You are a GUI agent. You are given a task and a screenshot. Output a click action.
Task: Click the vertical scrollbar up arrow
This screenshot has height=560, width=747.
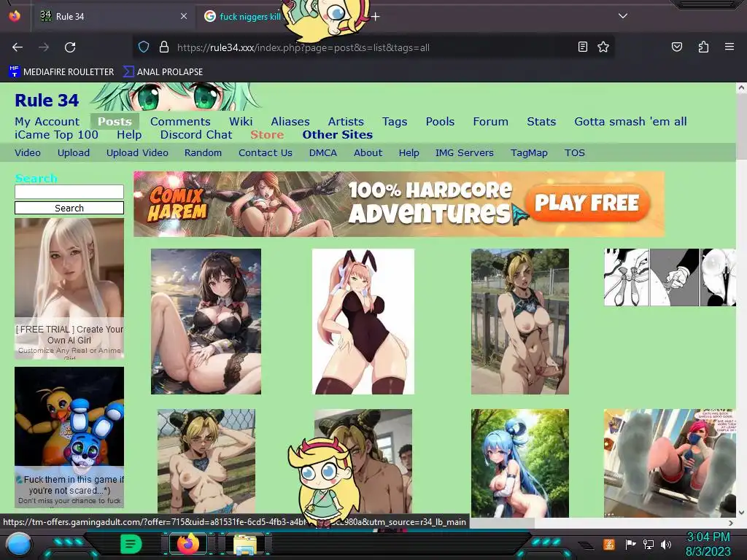pos(741,88)
